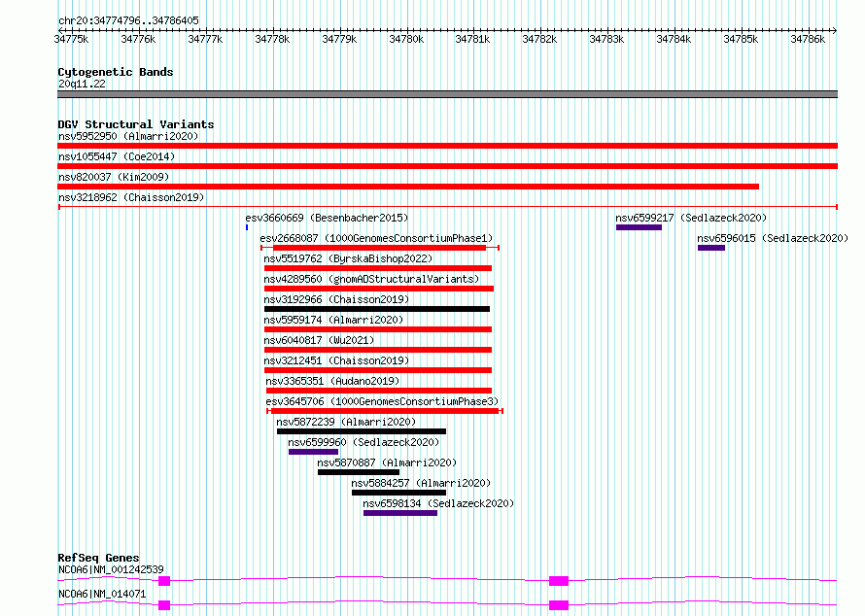
Task: Click the 34783k ruler tick label
Action: click(606, 39)
